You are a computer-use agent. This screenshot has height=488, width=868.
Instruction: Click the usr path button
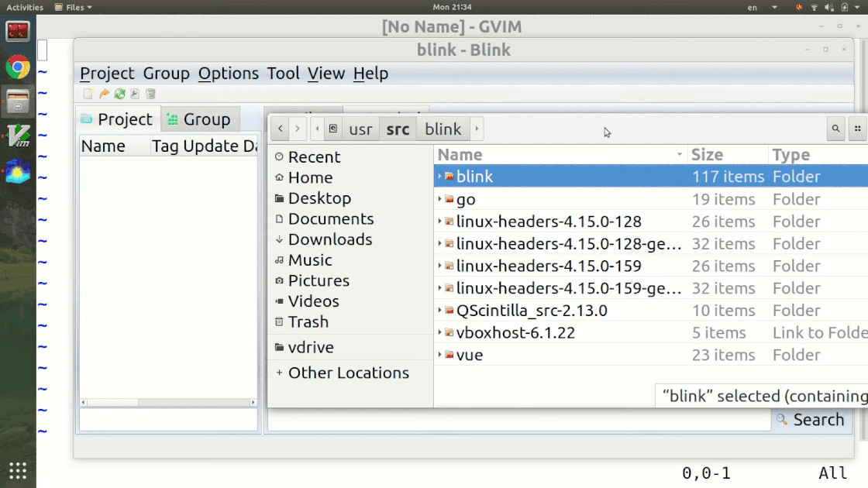(x=360, y=129)
